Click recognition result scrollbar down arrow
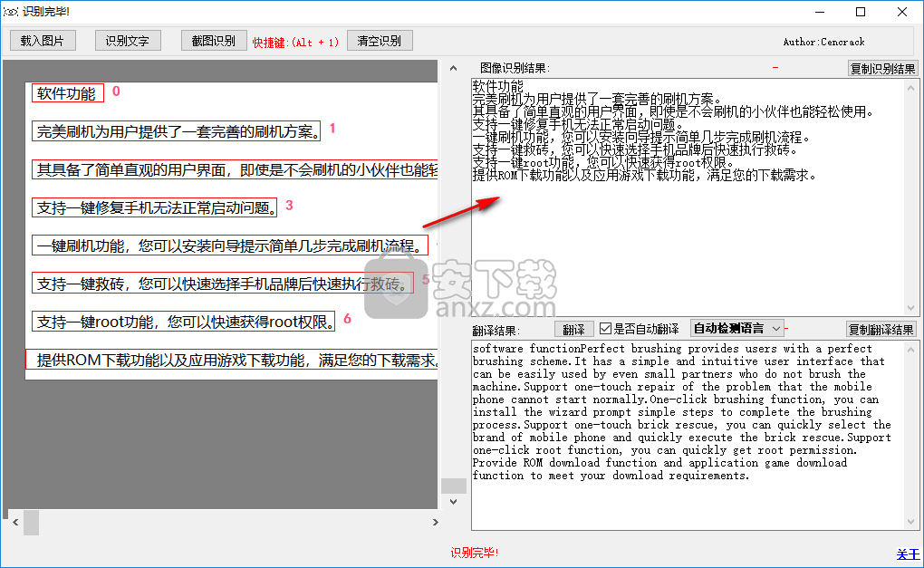This screenshot has height=568, width=924. pos(911,308)
